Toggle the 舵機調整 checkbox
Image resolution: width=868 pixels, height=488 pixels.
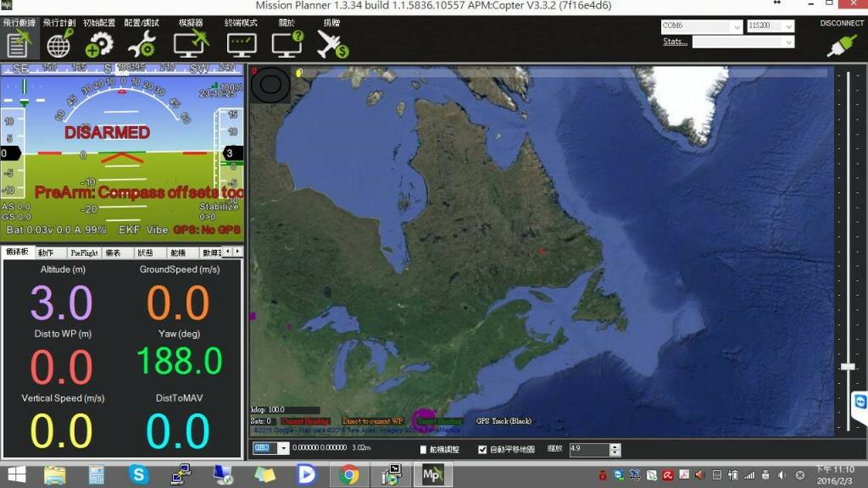[424, 449]
